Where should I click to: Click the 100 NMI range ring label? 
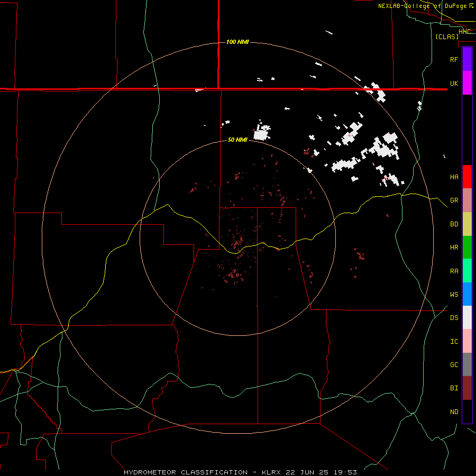tap(237, 42)
